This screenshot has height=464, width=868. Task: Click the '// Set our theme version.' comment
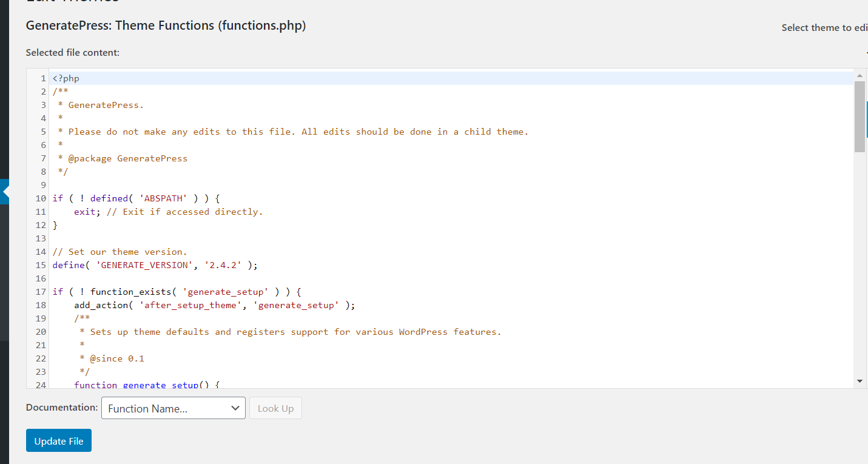pos(120,252)
